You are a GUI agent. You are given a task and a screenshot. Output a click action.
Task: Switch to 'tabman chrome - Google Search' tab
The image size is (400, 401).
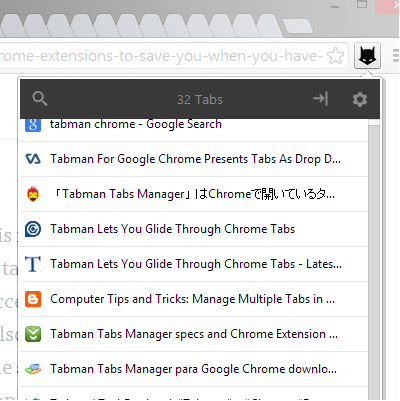[194, 130]
